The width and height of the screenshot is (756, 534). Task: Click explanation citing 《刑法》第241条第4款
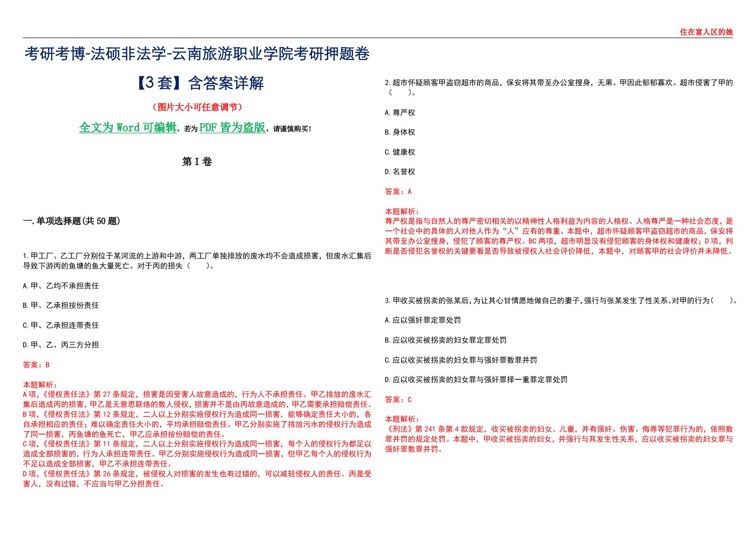click(559, 439)
